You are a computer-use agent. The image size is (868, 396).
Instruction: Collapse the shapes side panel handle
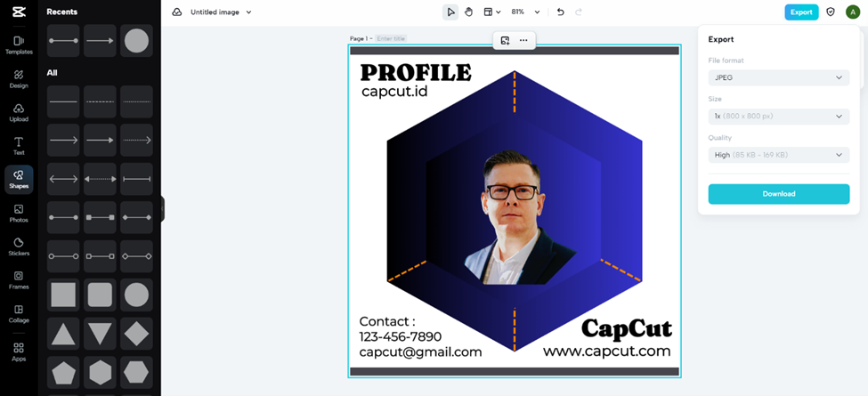click(163, 209)
